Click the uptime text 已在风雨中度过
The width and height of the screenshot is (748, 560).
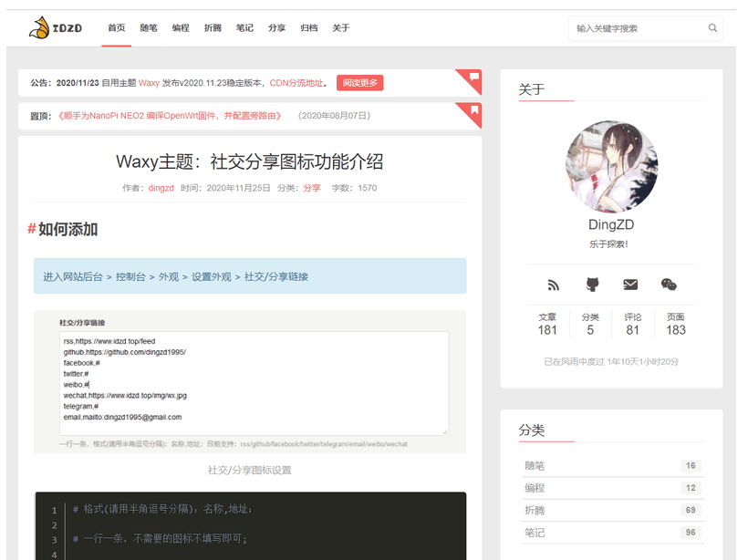pos(611,361)
